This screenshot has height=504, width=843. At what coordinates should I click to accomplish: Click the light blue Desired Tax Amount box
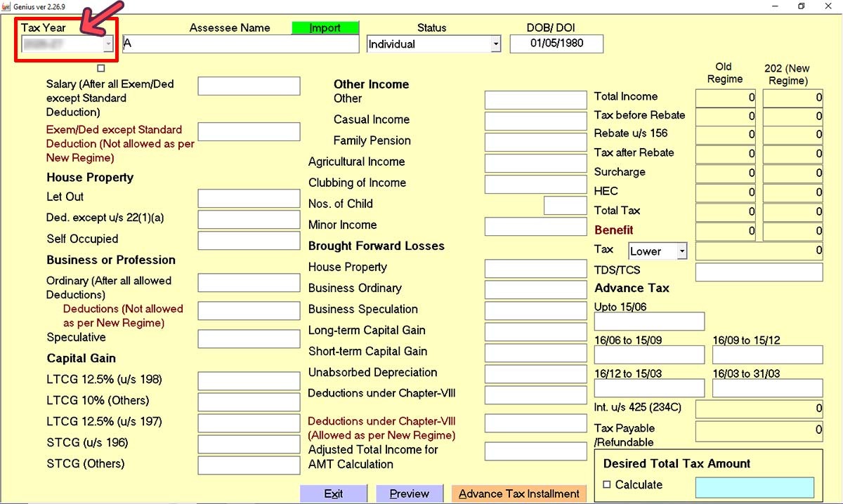tap(754, 487)
